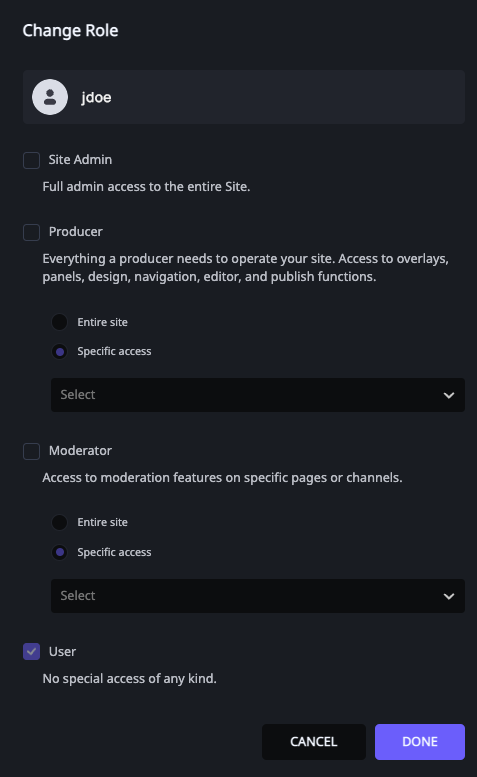Screen dimensions: 477x777
Task: Click the chevron arrow in Moderator's Select box
Action: 449,596
